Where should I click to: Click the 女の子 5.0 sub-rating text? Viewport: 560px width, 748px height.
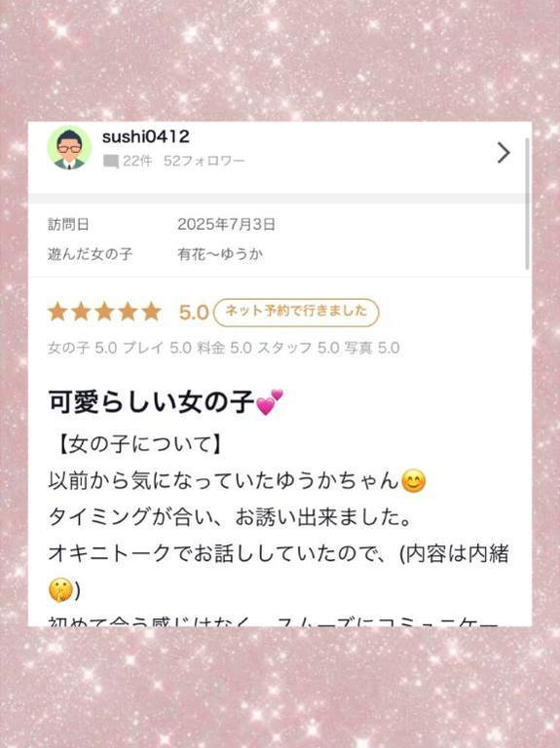point(82,348)
